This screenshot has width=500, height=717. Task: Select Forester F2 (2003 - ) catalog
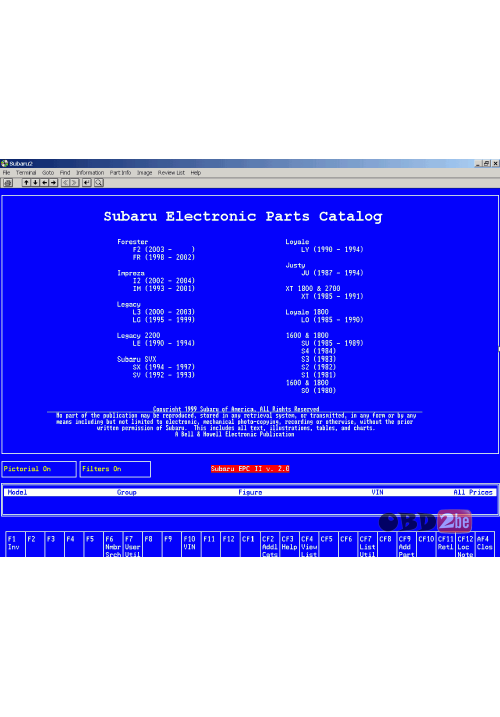[164, 250]
